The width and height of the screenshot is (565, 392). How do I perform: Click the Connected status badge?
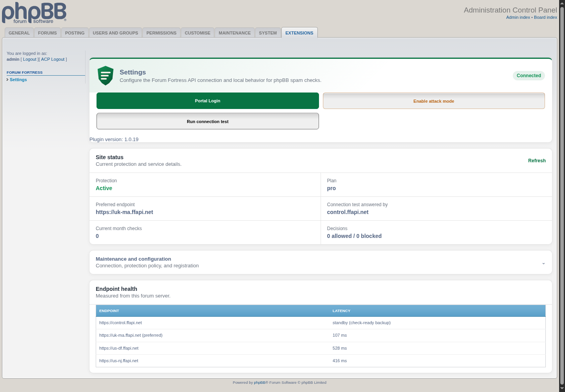click(529, 76)
